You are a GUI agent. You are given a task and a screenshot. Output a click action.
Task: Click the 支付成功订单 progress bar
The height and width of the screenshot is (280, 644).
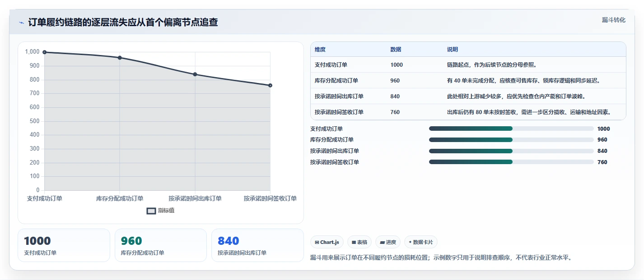511,129
